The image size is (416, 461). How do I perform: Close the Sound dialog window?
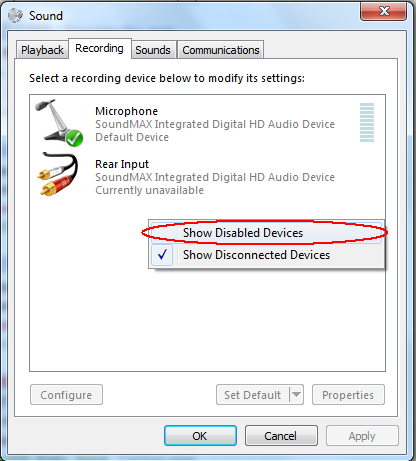383,11
